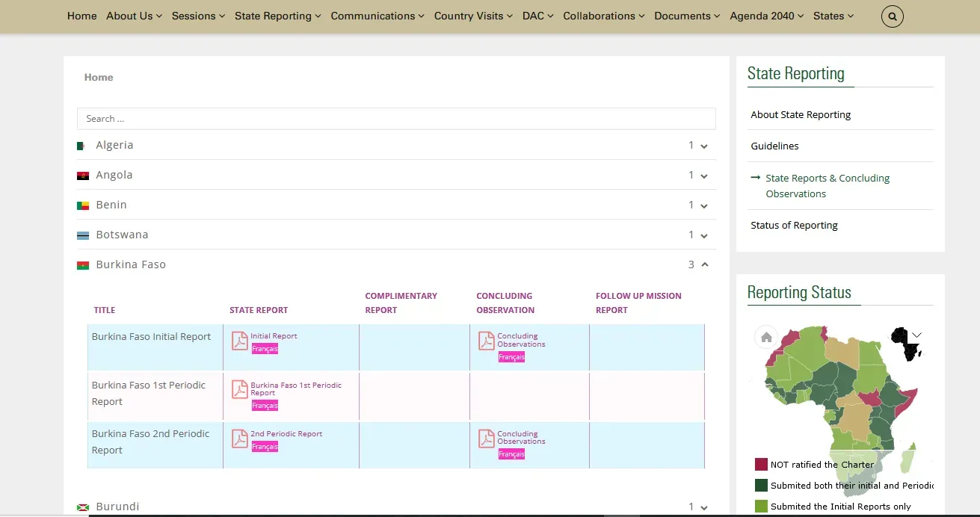Open the Guidelines sidebar link
This screenshot has height=517, width=980.
coord(774,146)
